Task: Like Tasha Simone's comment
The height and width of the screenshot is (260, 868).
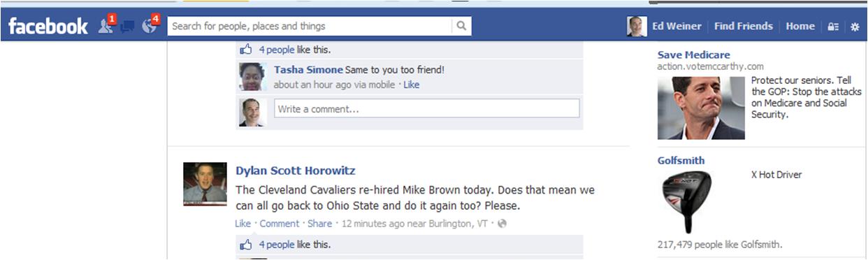Action: click(x=412, y=85)
